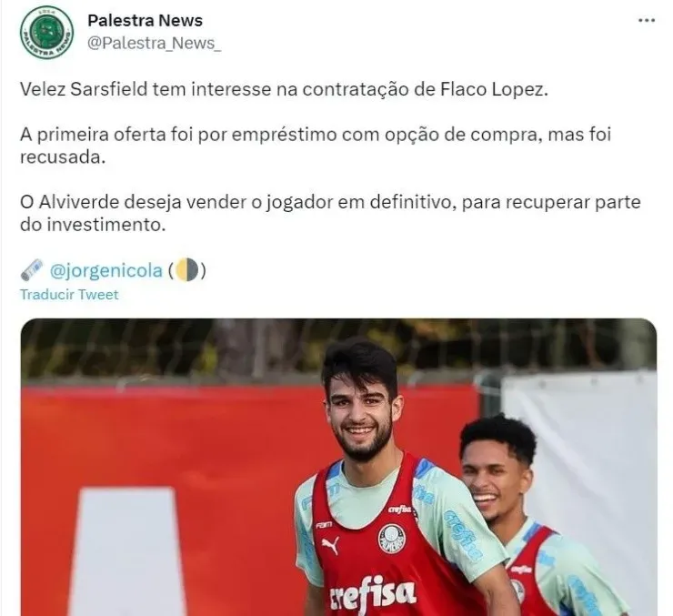Open the @Palestra_News_ handle link

point(155,44)
